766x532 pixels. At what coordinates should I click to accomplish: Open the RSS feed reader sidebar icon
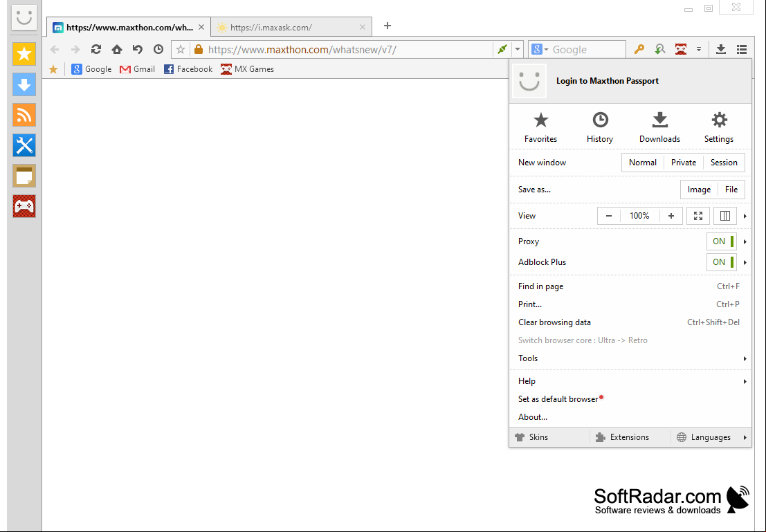coord(24,115)
